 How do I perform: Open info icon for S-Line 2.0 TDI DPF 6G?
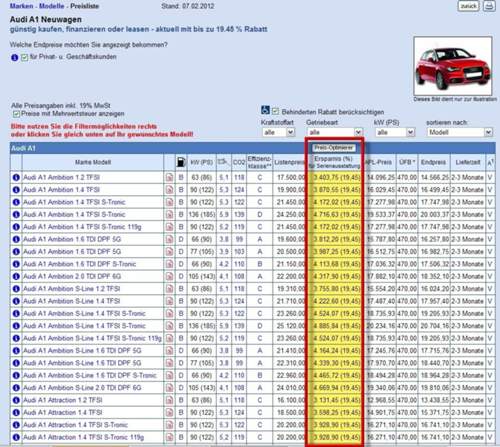click(x=16, y=388)
